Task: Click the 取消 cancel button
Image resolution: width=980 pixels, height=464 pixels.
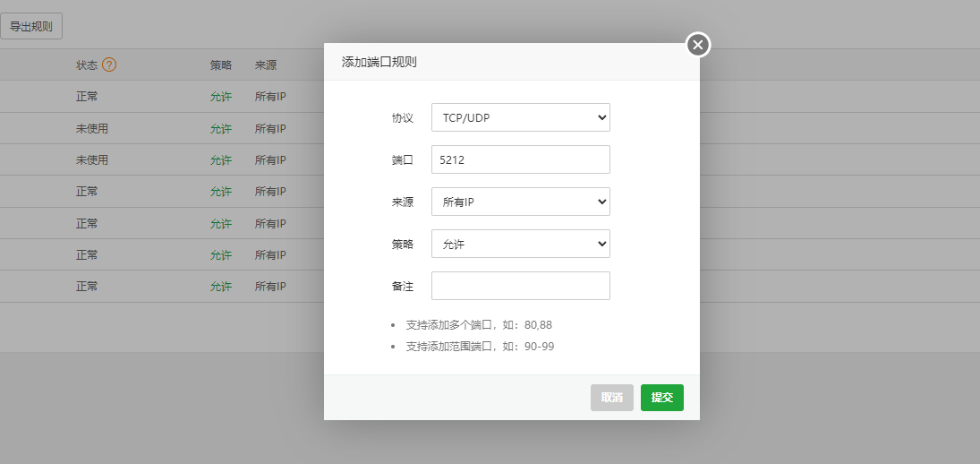Action: [612, 398]
